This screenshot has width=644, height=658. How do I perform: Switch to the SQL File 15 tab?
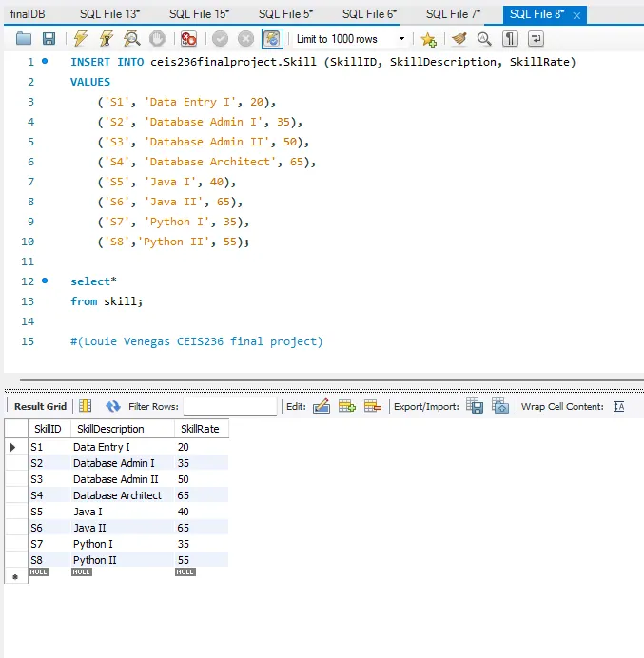pos(199,14)
